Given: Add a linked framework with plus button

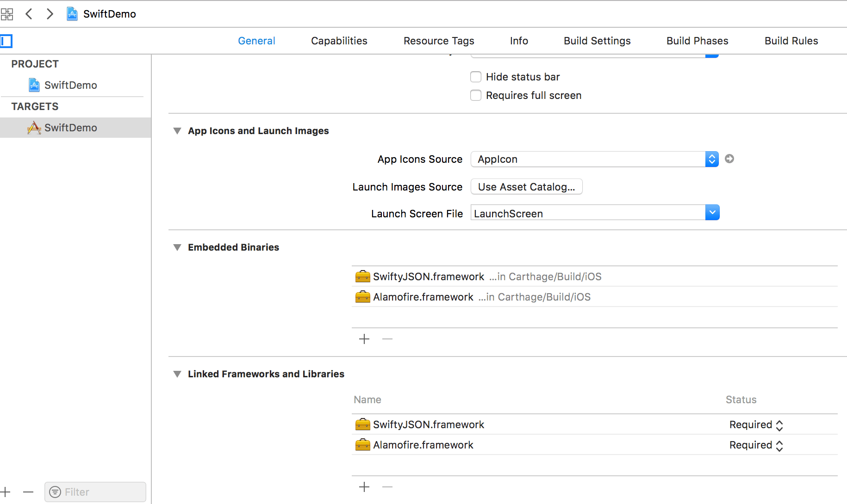Looking at the screenshot, I should pyautogui.click(x=364, y=487).
